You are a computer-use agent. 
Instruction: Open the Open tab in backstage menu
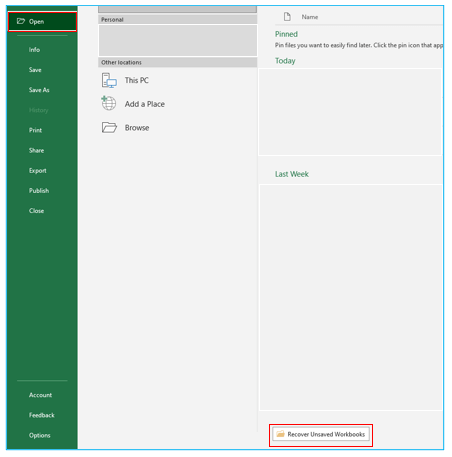tap(42, 22)
